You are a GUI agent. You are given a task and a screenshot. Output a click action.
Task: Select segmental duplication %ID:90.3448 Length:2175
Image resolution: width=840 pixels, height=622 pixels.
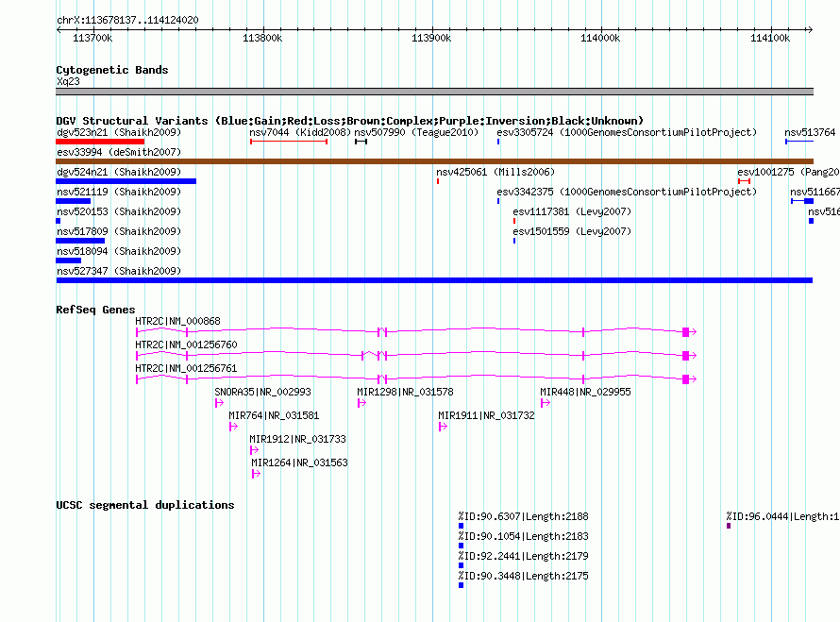click(462, 585)
